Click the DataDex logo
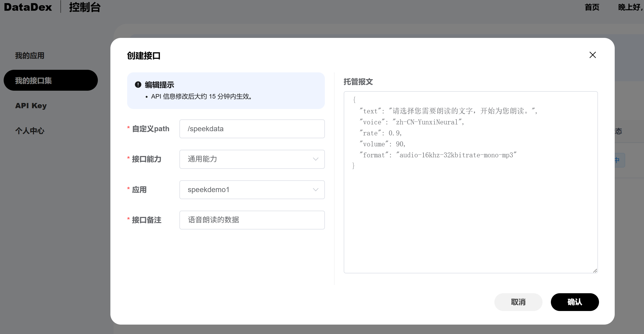 (x=28, y=7)
